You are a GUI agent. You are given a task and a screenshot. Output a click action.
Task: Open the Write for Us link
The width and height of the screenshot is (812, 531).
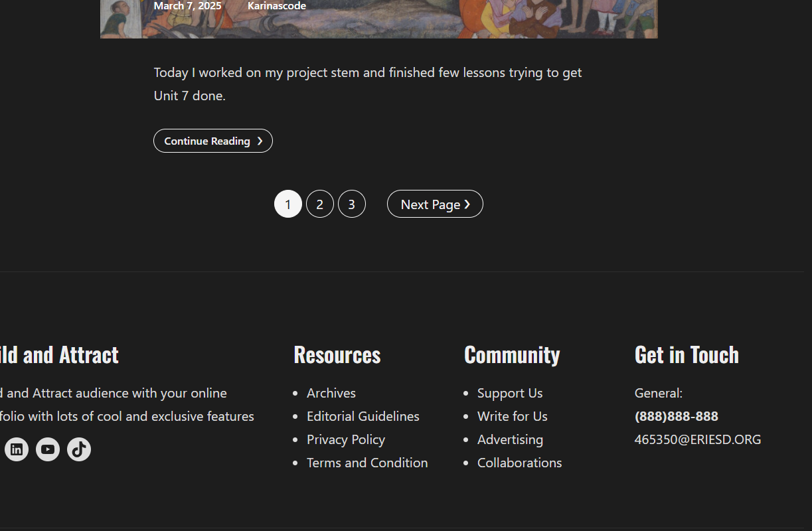(512, 416)
